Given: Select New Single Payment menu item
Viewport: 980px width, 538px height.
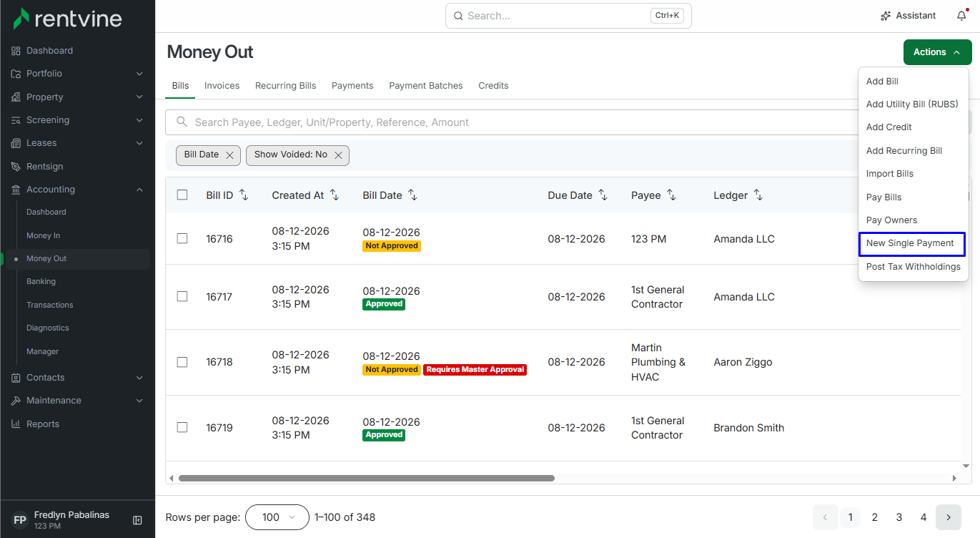Looking at the screenshot, I should 911,243.
